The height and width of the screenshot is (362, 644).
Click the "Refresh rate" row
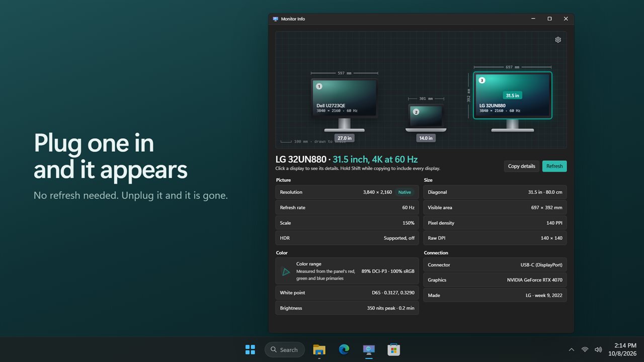[347, 208]
